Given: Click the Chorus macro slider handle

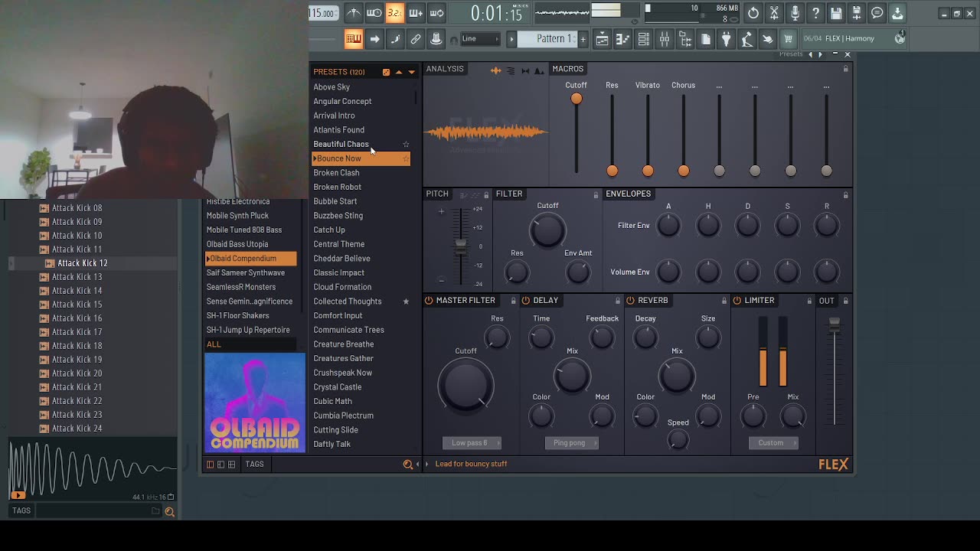Looking at the screenshot, I should (x=684, y=171).
